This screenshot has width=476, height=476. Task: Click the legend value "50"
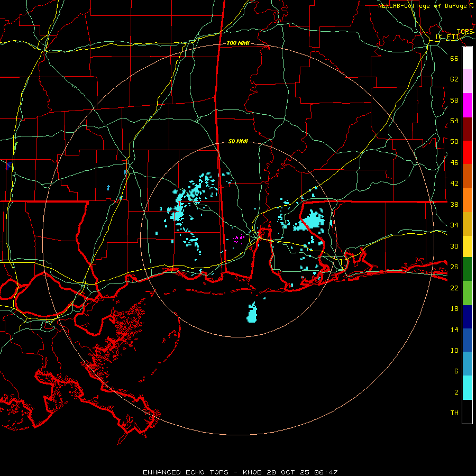click(x=454, y=142)
